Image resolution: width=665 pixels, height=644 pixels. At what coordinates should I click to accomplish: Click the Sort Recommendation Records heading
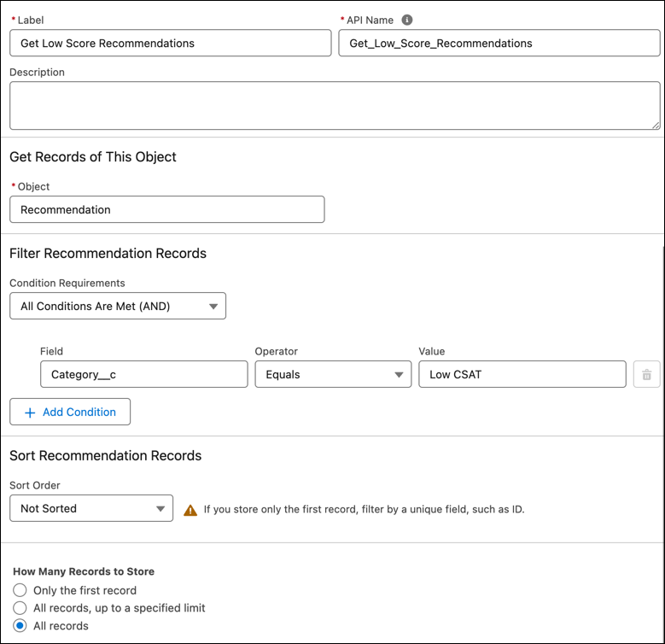[x=105, y=455]
